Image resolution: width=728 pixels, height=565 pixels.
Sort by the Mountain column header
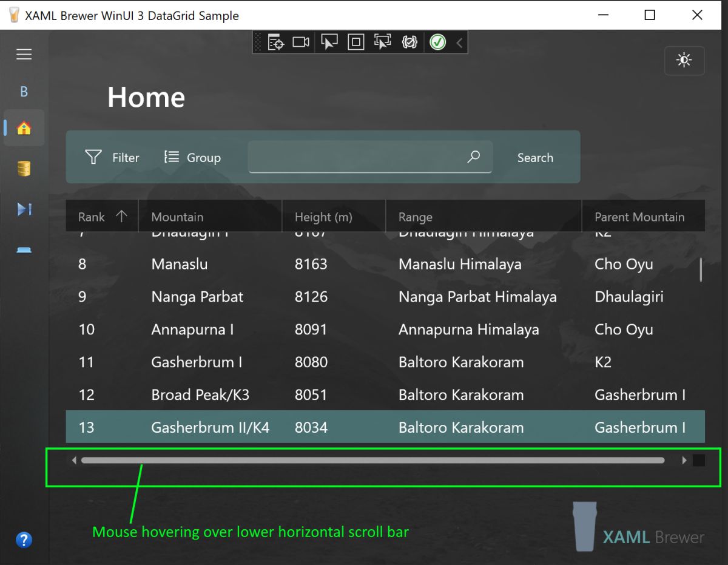click(x=211, y=217)
